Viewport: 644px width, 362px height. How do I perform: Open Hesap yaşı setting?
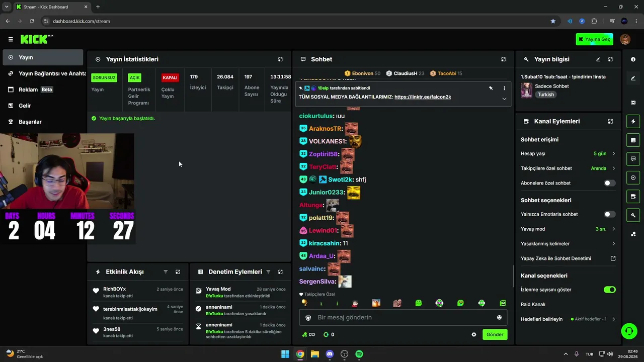point(568,153)
